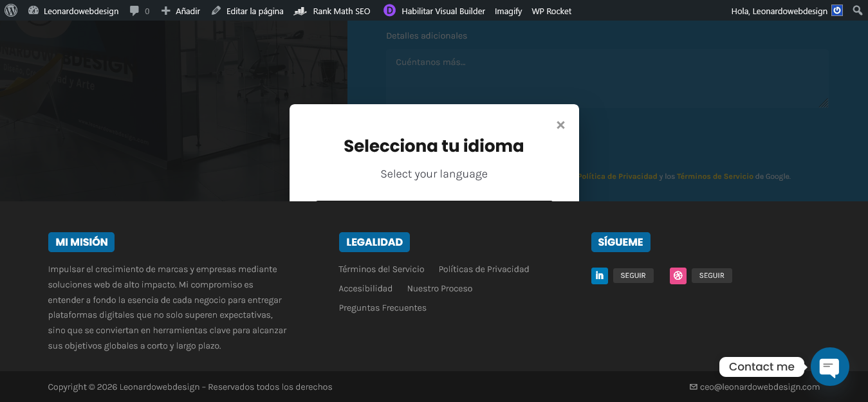This screenshot has width=868, height=402.
Task: Visit the Políticas de Privacidad link
Action: [484, 270]
